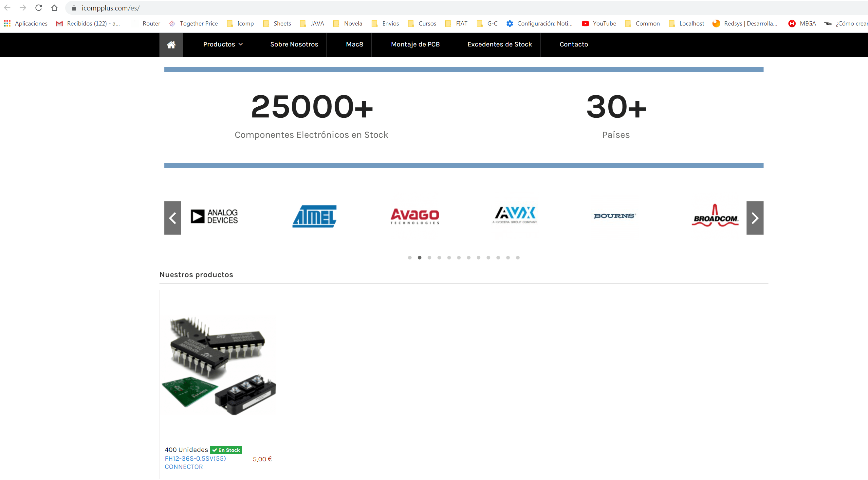Click the carousel previous arrow

pyautogui.click(x=173, y=218)
